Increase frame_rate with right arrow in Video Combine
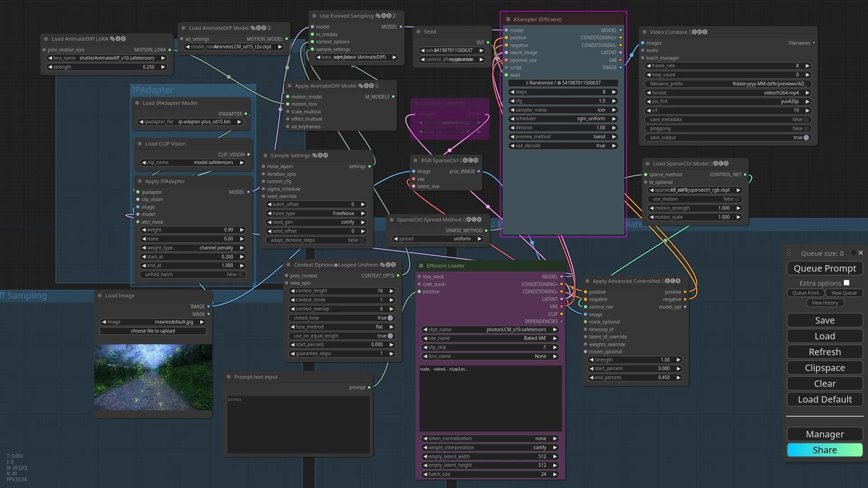 pyautogui.click(x=807, y=66)
